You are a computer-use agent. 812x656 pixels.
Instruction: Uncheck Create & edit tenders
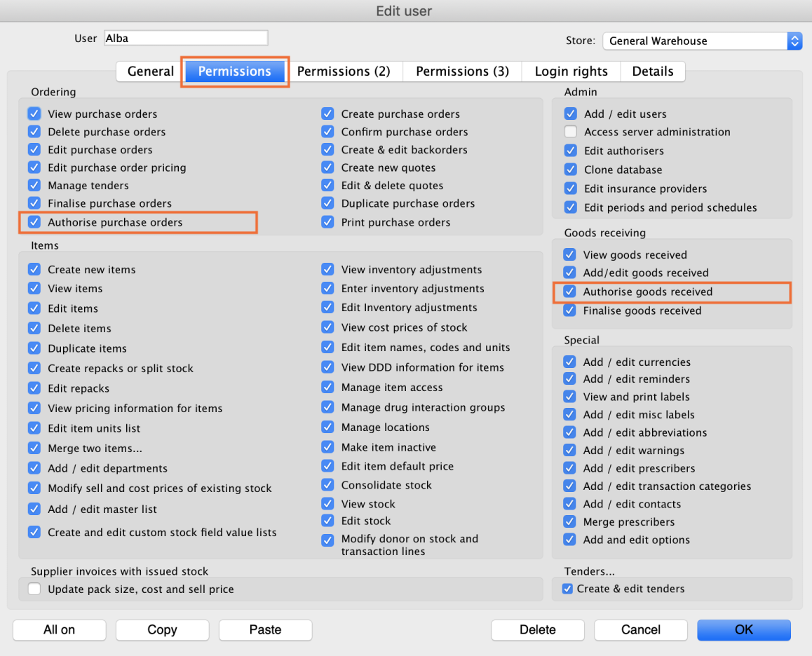coord(568,589)
